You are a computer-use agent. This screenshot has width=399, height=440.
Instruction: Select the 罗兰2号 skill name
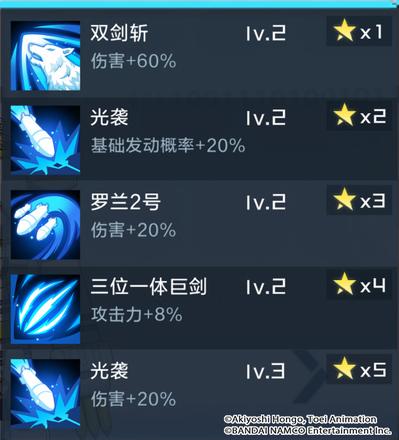[x=126, y=202]
